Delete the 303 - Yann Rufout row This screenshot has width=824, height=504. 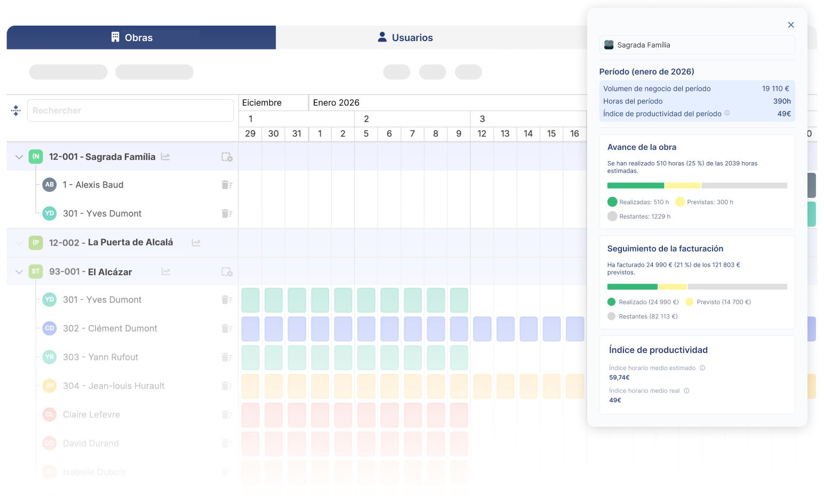[227, 357]
